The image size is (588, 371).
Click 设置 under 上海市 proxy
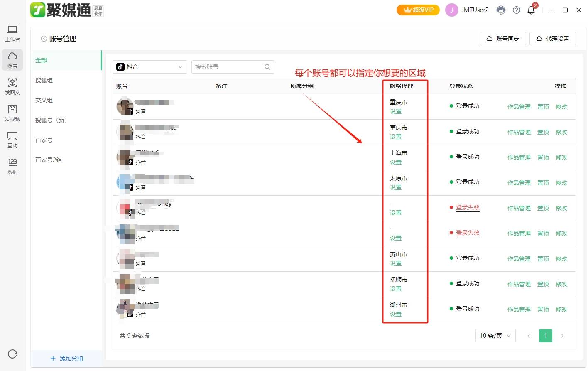pyautogui.click(x=396, y=162)
